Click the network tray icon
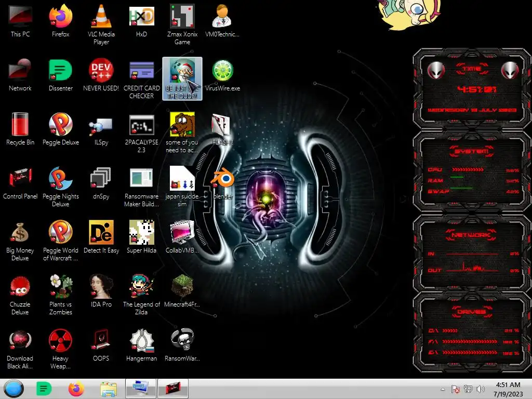 468,389
